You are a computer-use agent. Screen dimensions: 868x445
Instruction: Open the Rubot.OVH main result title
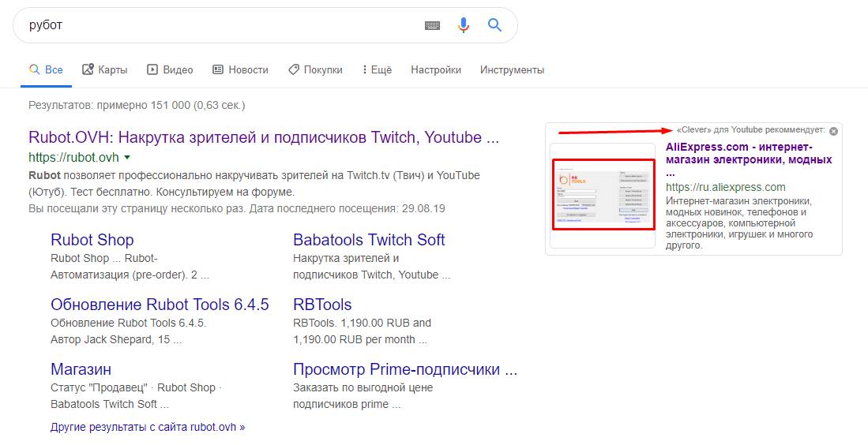(x=264, y=137)
